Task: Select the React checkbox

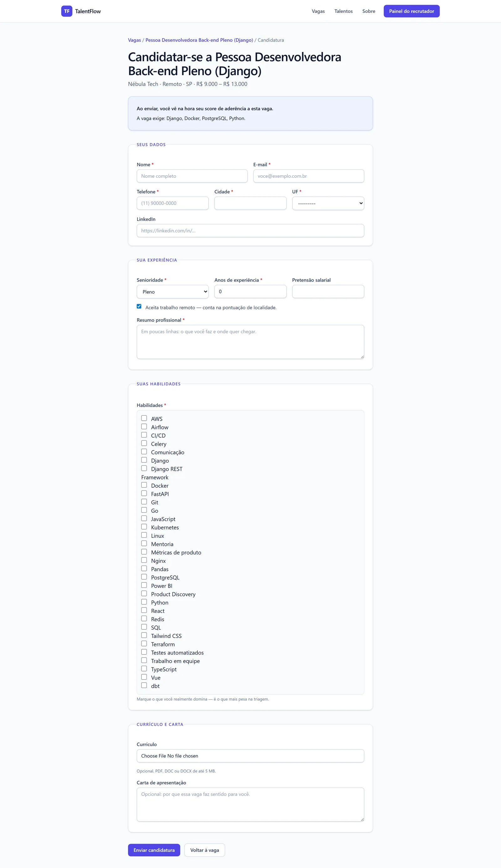Action: coord(144,610)
